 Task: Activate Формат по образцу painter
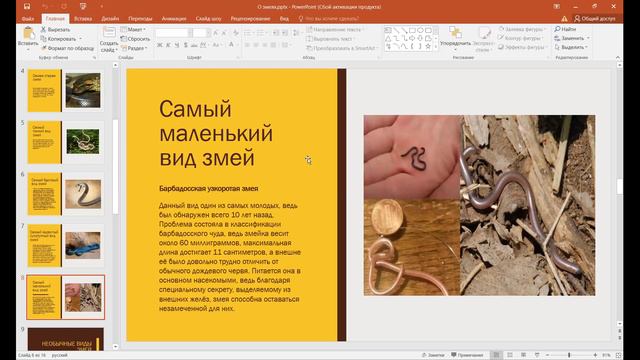click(x=67, y=48)
